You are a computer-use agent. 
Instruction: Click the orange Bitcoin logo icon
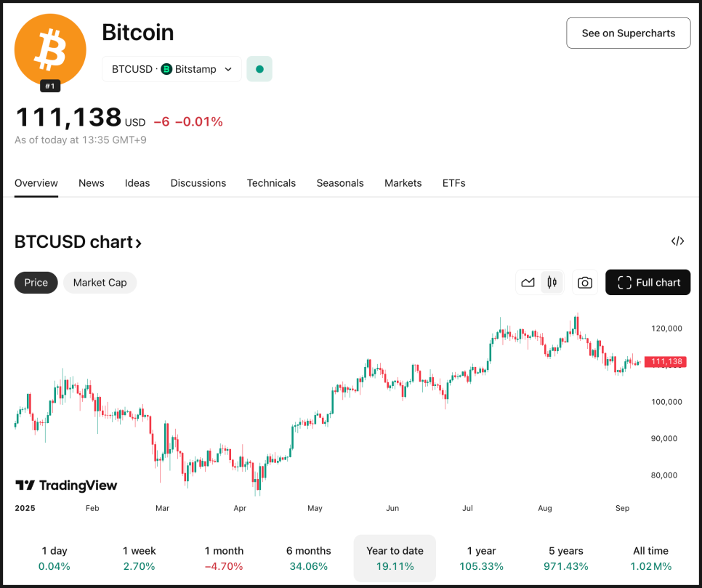point(50,49)
